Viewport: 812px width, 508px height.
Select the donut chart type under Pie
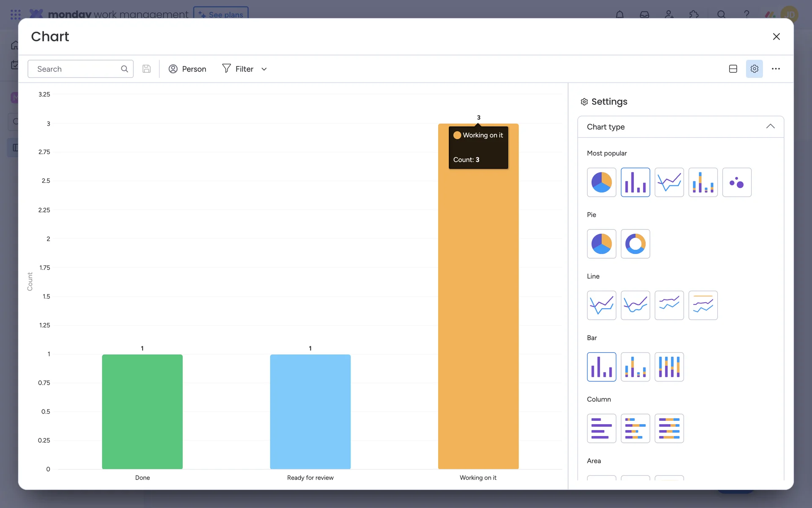coord(635,244)
